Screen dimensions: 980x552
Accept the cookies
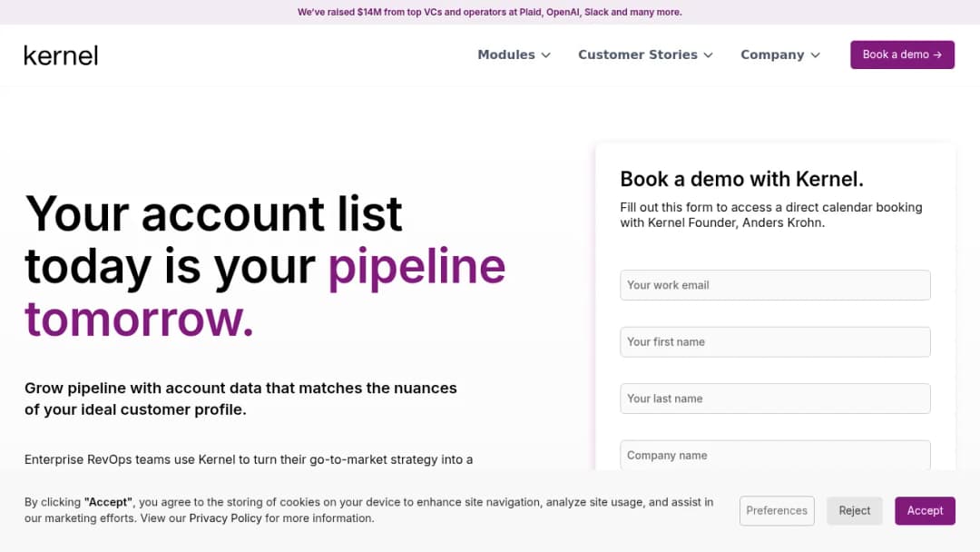pyautogui.click(x=925, y=511)
